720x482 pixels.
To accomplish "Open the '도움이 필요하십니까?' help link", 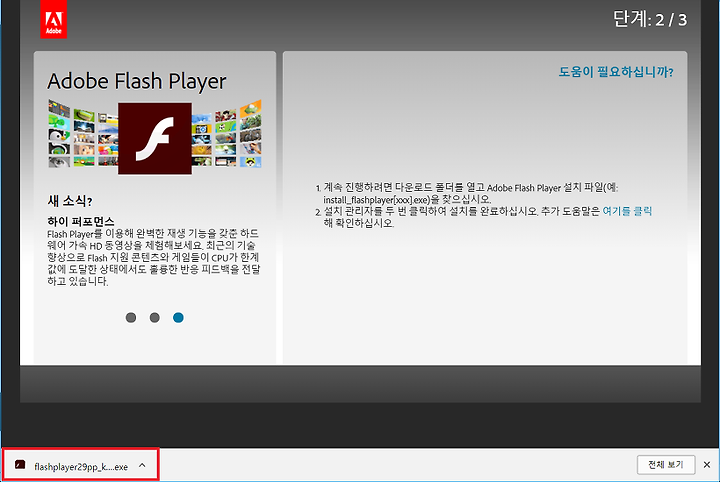I will 616,72.
